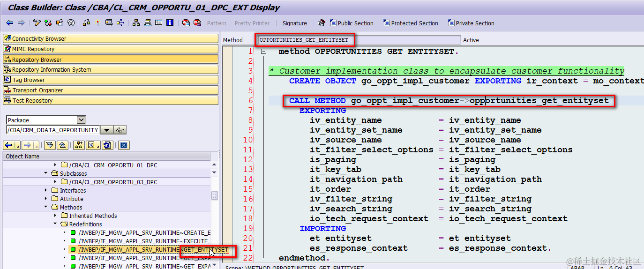The height and width of the screenshot is (269, 644).
Task: Open the Tag Browser
Action: pos(111,80)
